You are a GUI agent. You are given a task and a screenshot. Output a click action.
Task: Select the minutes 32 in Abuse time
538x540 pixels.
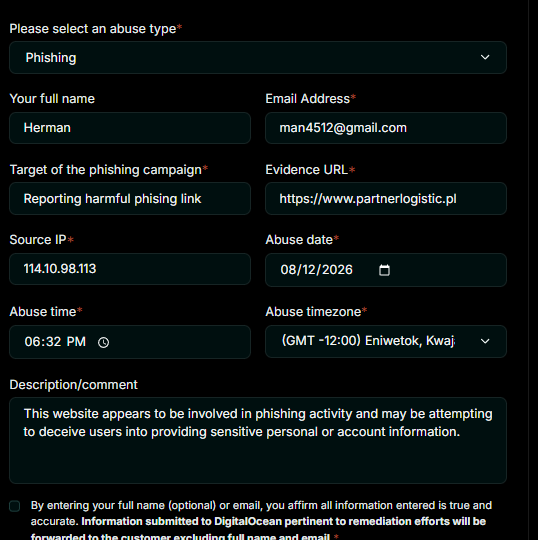pos(53,342)
